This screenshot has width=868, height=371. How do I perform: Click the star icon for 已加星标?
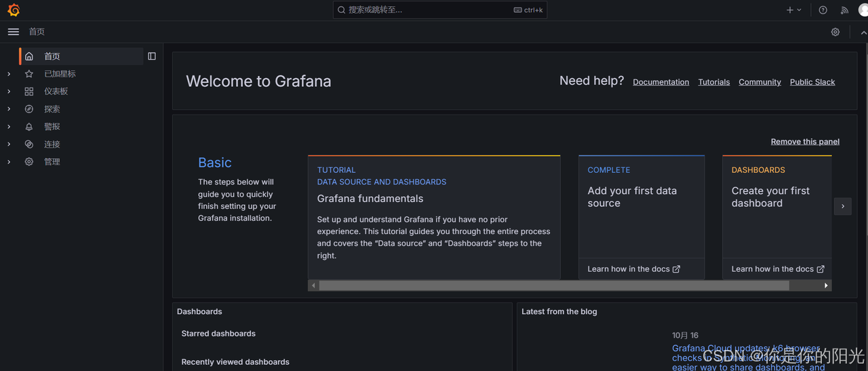pyautogui.click(x=29, y=74)
